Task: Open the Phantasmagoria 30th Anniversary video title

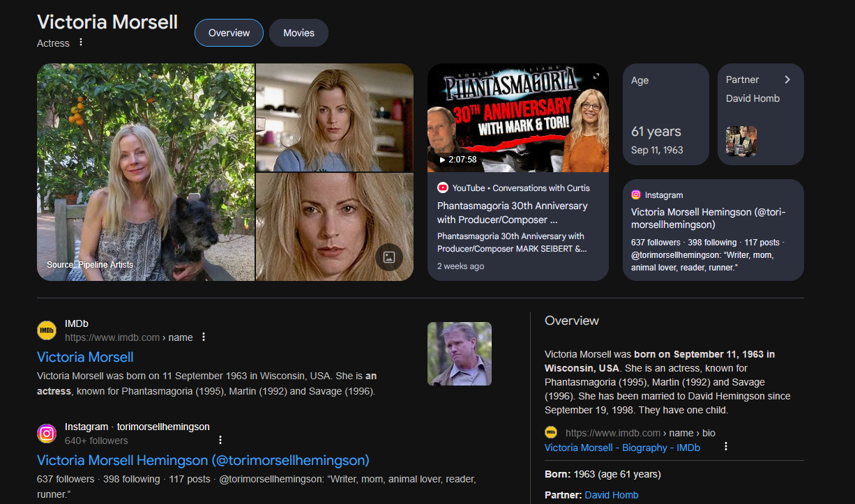Action: (x=512, y=213)
